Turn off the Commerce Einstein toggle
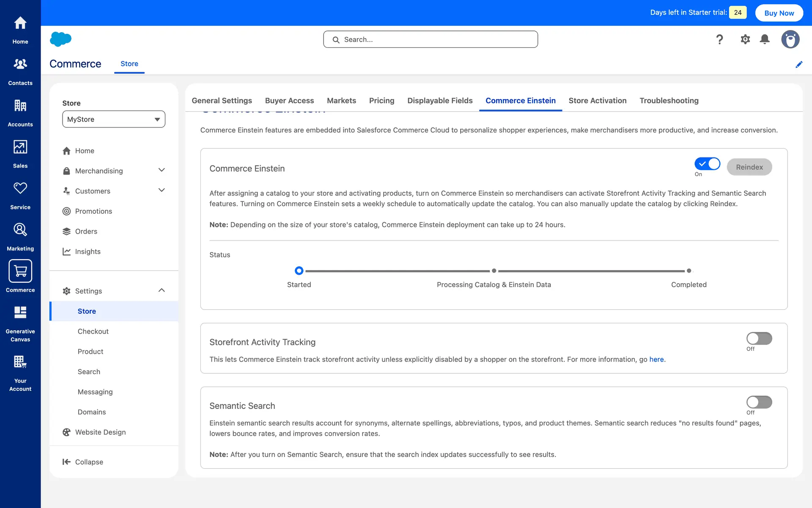Viewport: 812px width, 508px height. pyautogui.click(x=707, y=164)
